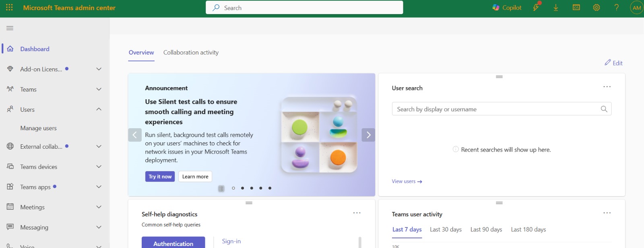Click the Teams group icon
The height and width of the screenshot is (248, 644).
coord(10,89)
